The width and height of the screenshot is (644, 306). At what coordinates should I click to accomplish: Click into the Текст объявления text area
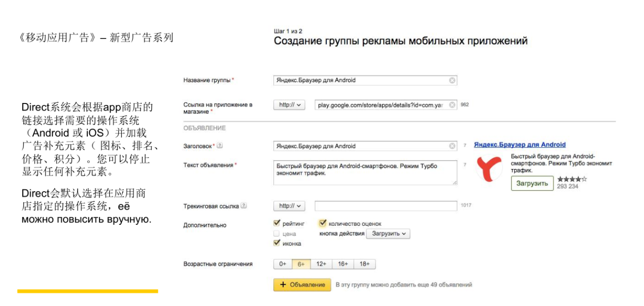point(365,173)
